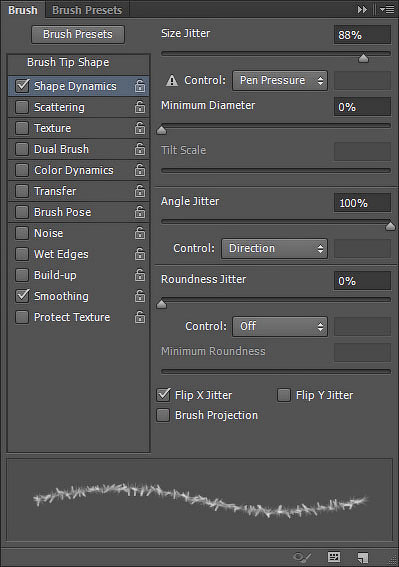This screenshot has width=399, height=567.
Task: Uncheck the Shape Dynamics checkbox
Action: click(22, 86)
